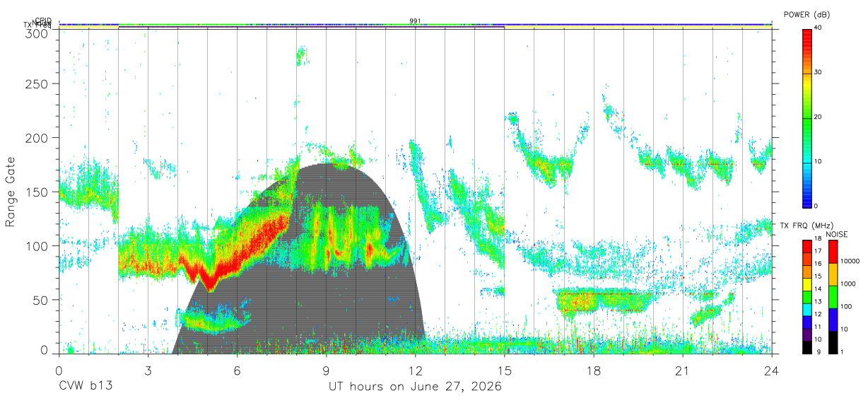
Task: Click the 200 range gate tick label
Action: pyautogui.click(x=37, y=137)
